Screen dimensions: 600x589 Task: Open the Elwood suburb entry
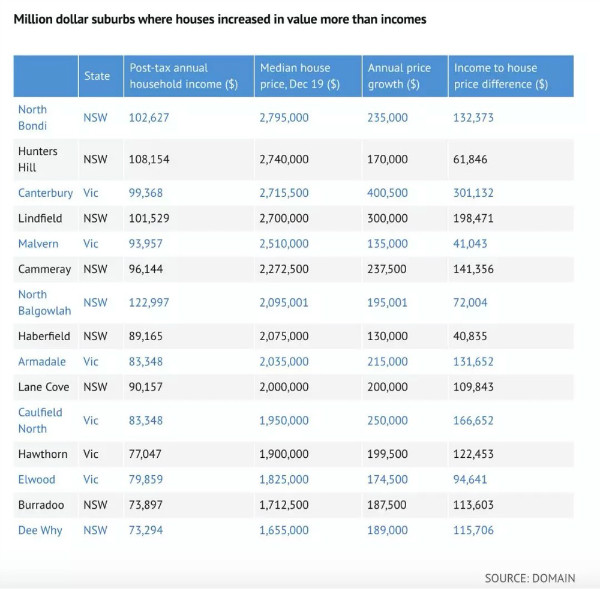[x=37, y=479]
